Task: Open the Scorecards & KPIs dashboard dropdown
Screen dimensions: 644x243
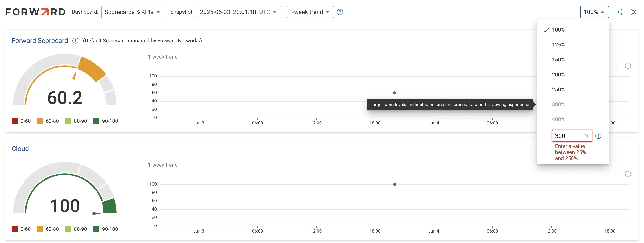Action: click(132, 12)
